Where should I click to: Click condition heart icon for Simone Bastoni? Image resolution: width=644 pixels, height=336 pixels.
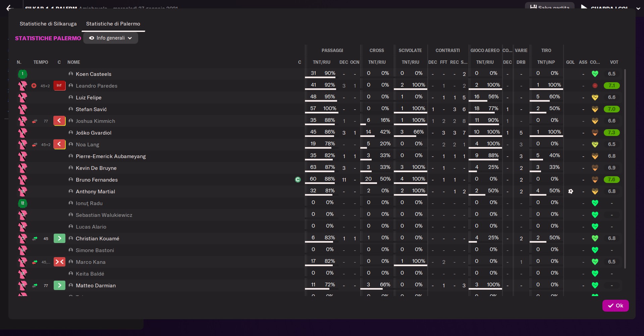coord(595,250)
